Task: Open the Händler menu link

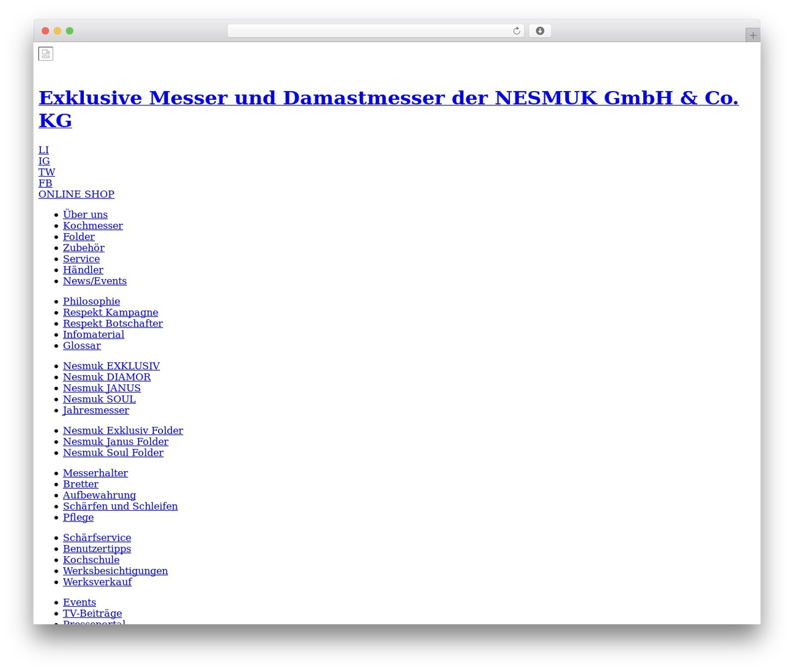Action: [x=83, y=270]
